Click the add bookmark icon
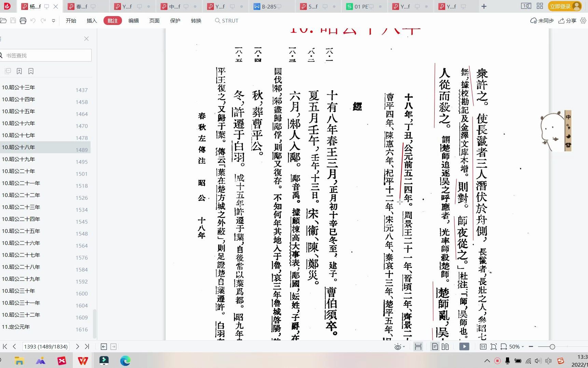Image resolution: width=588 pixels, height=368 pixels. (x=19, y=71)
